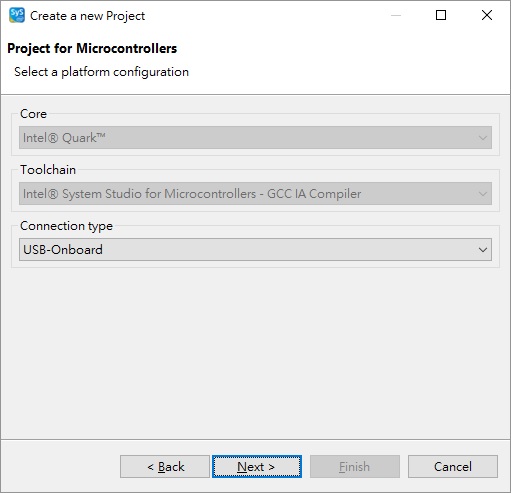Click the Create a new Project title text
This screenshot has height=493, width=511.
(x=88, y=16)
